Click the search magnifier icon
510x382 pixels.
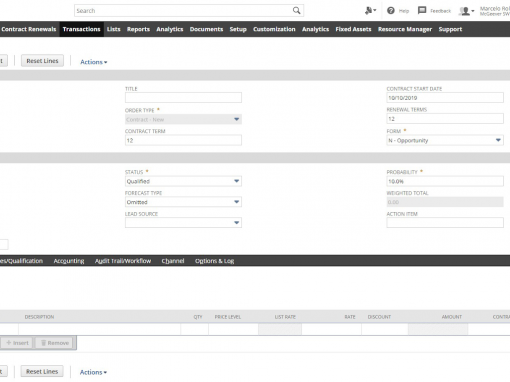point(296,11)
